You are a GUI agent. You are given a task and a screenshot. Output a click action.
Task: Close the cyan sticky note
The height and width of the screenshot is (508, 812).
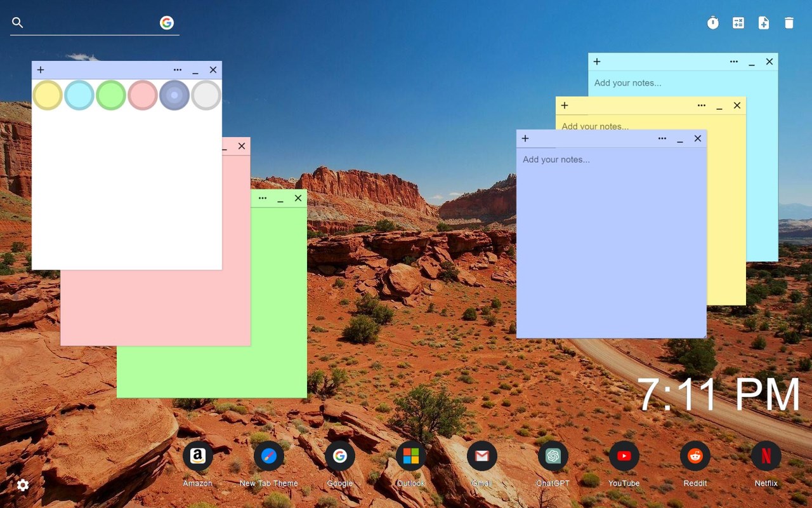[x=769, y=62]
